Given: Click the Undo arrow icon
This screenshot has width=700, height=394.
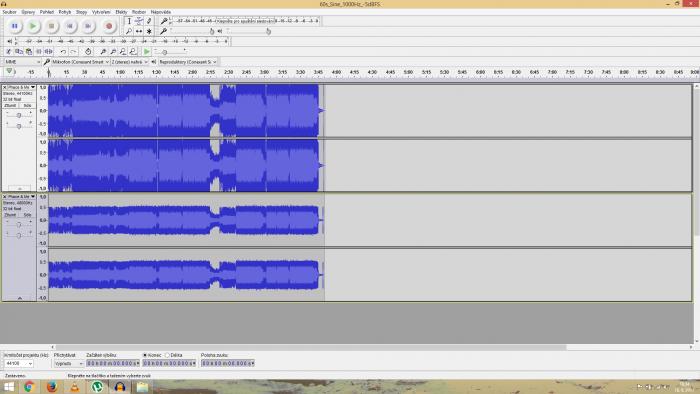Looking at the screenshot, I should tap(63, 52).
